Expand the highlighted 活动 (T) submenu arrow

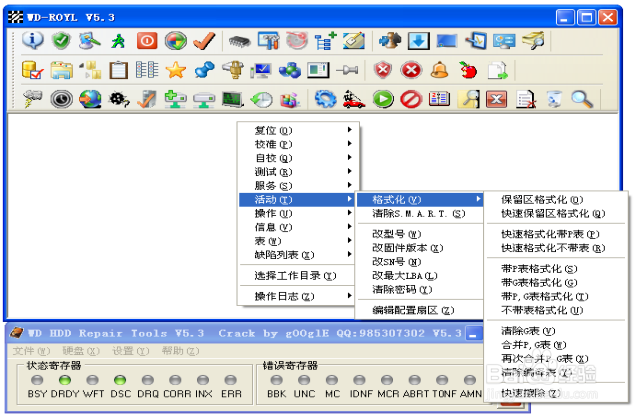coord(349,199)
